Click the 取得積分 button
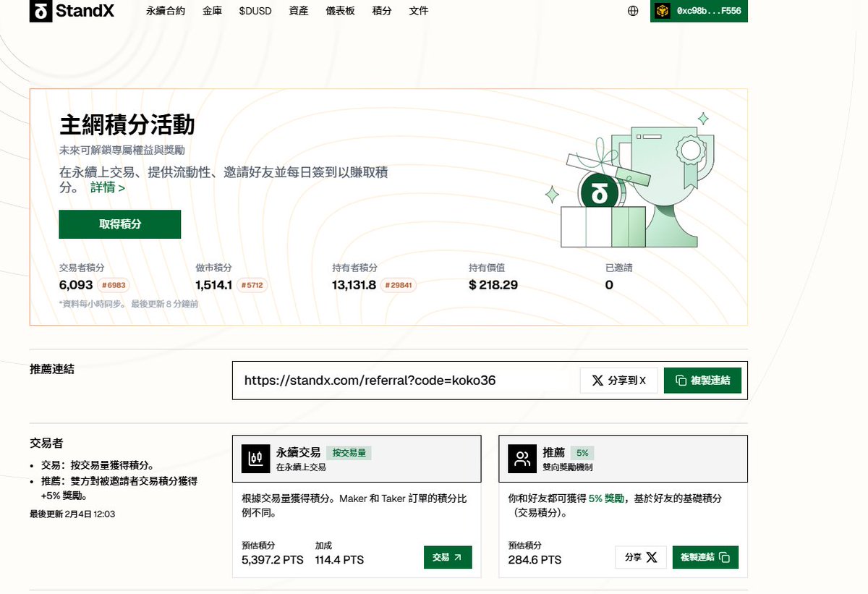 (120, 224)
